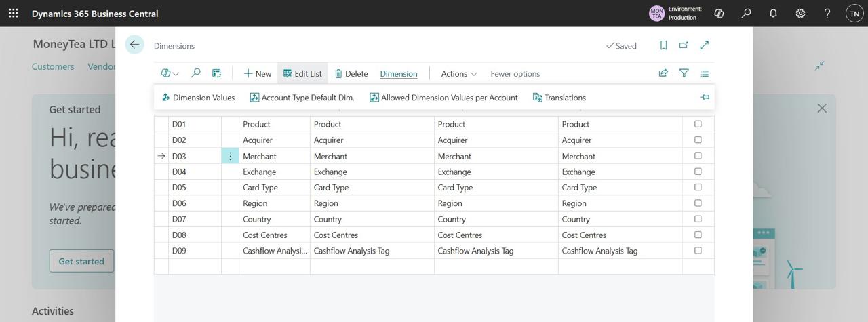Select the D05 code cell

pyautogui.click(x=195, y=187)
